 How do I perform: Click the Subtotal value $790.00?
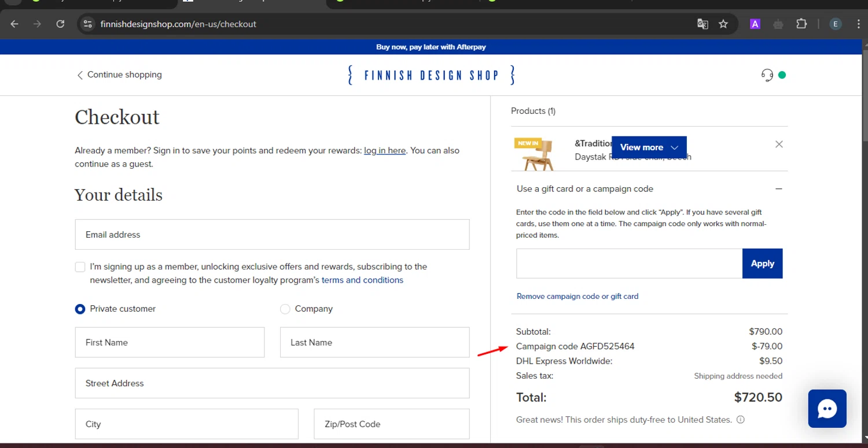[766, 332]
